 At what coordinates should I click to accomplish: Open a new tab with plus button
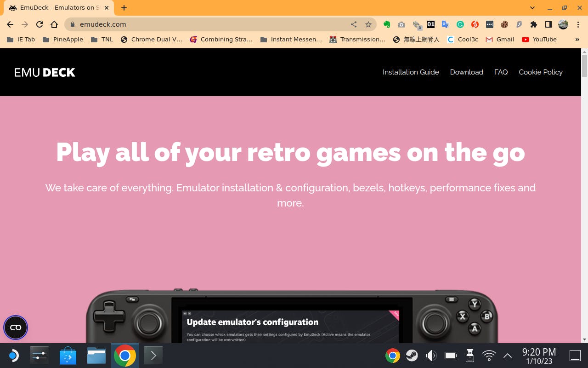coord(124,8)
